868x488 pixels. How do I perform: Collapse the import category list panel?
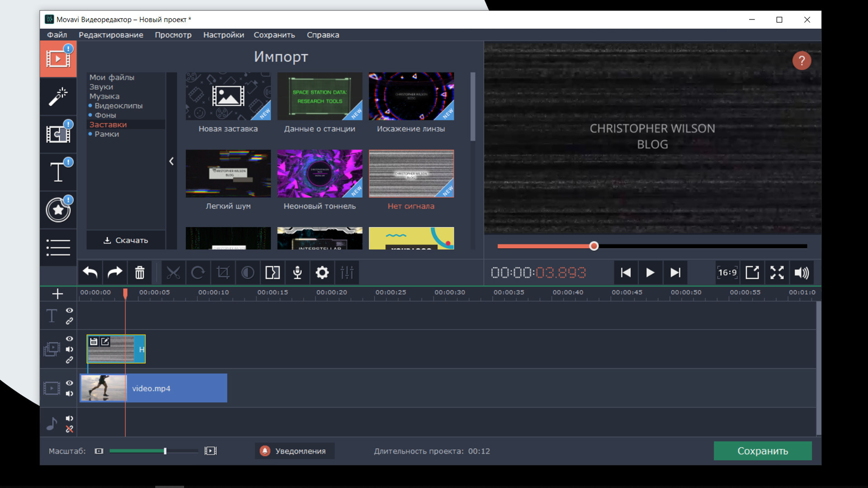(171, 161)
